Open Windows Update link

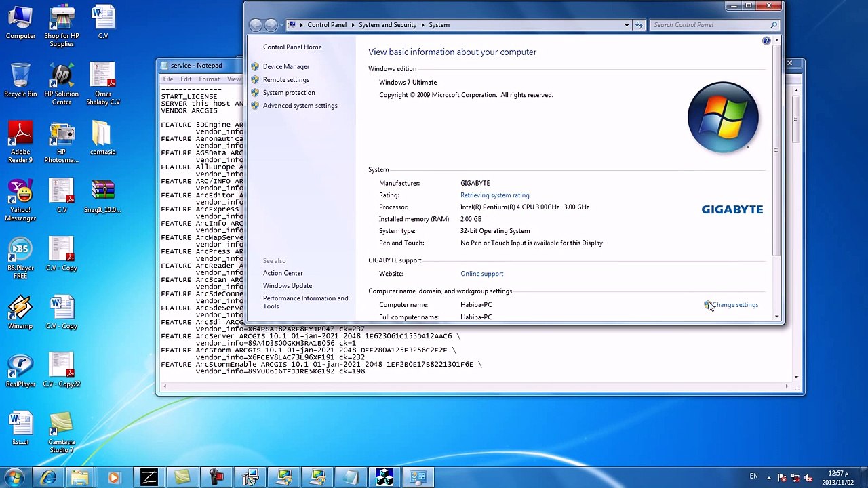click(288, 286)
